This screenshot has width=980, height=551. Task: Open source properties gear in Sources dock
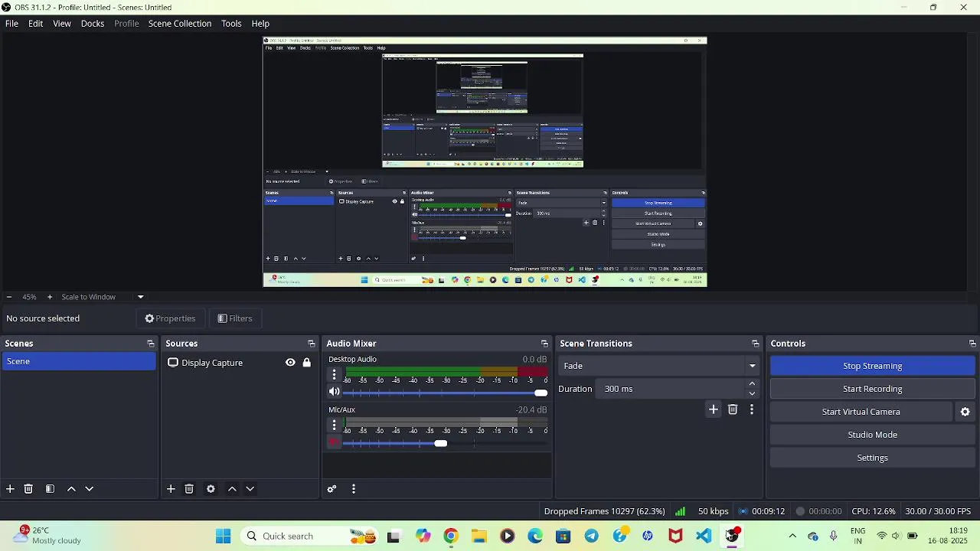click(x=211, y=489)
